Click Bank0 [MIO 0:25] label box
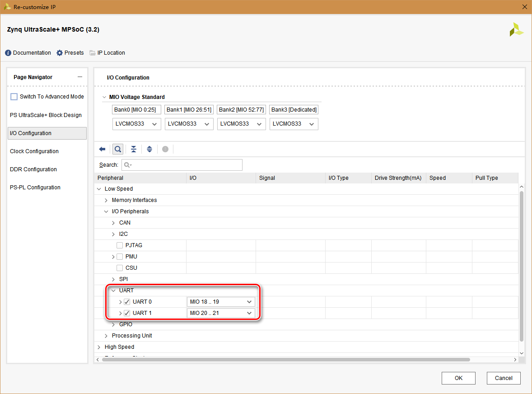The height and width of the screenshot is (394, 532). point(136,110)
